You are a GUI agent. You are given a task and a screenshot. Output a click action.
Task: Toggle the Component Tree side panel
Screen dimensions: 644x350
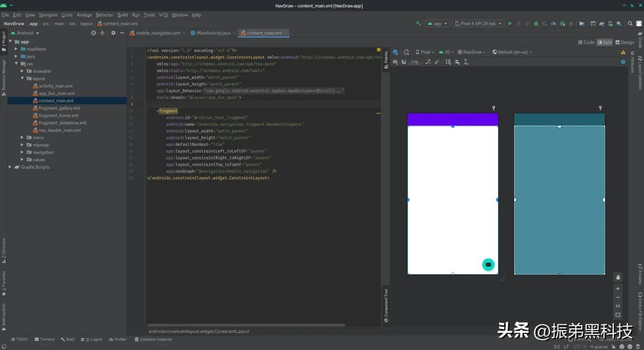point(386,305)
